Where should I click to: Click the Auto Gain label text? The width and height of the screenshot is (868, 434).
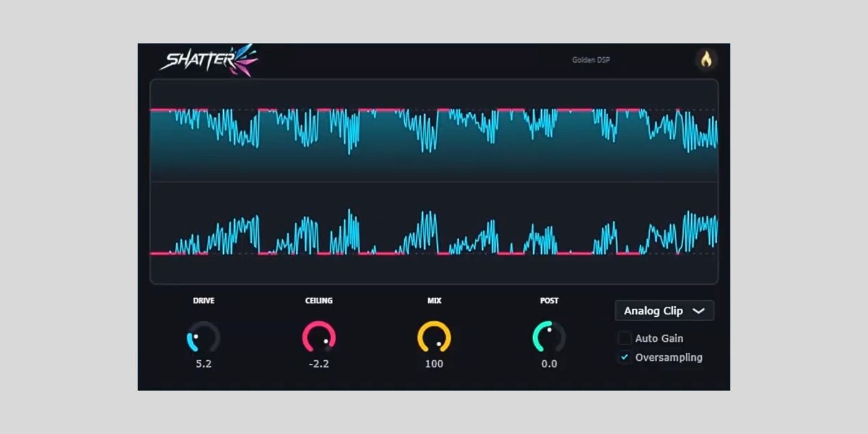[659, 339]
